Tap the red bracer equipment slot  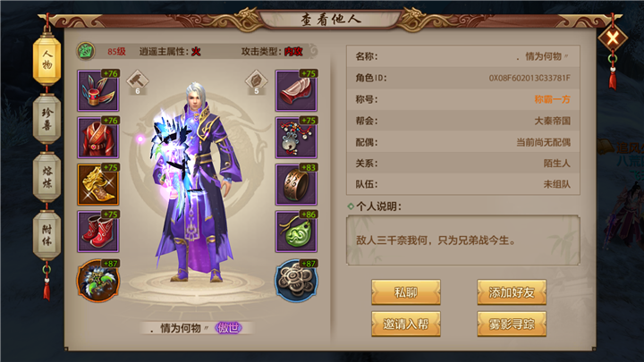296,90
